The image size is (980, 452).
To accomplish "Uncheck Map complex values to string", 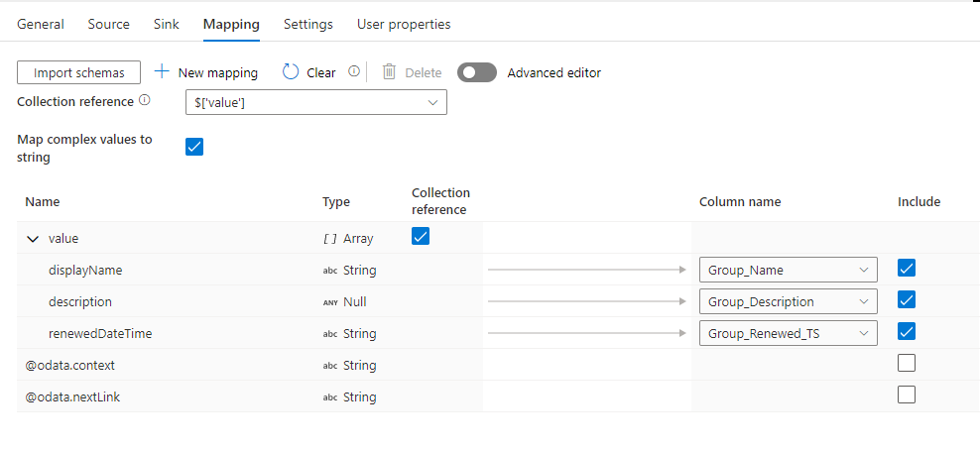I will pos(194,148).
